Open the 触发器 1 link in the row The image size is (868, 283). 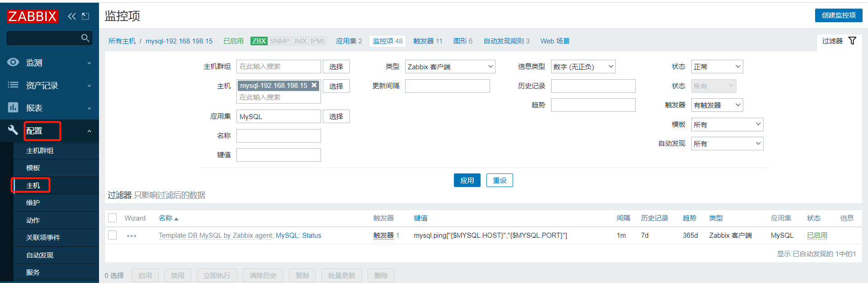tap(383, 235)
